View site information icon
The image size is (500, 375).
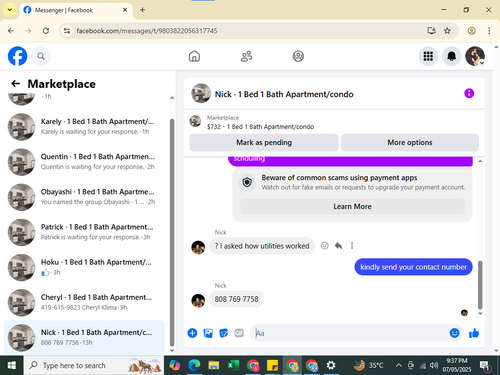click(x=67, y=31)
